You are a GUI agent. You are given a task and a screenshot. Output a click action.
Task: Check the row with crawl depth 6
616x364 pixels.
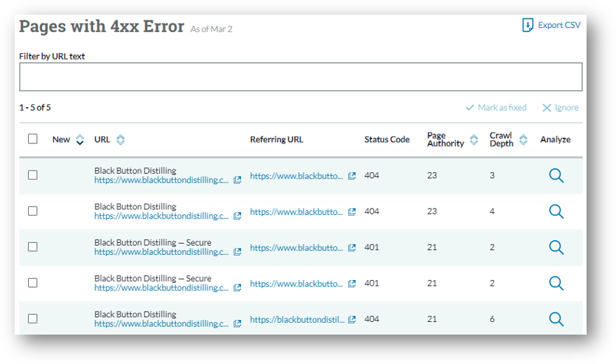[33, 318]
